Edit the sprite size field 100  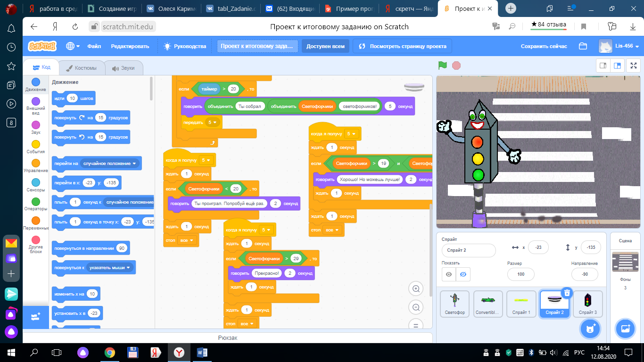point(520,274)
